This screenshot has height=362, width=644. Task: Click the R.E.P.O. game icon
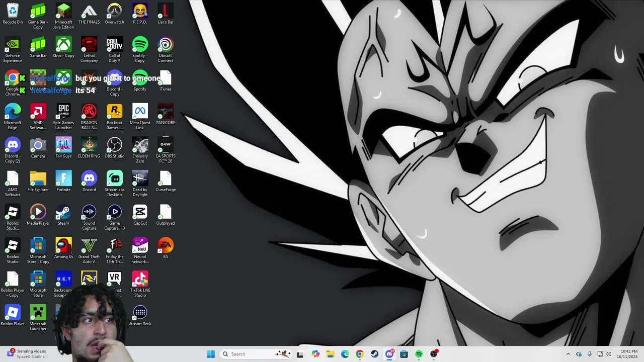pos(140,14)
